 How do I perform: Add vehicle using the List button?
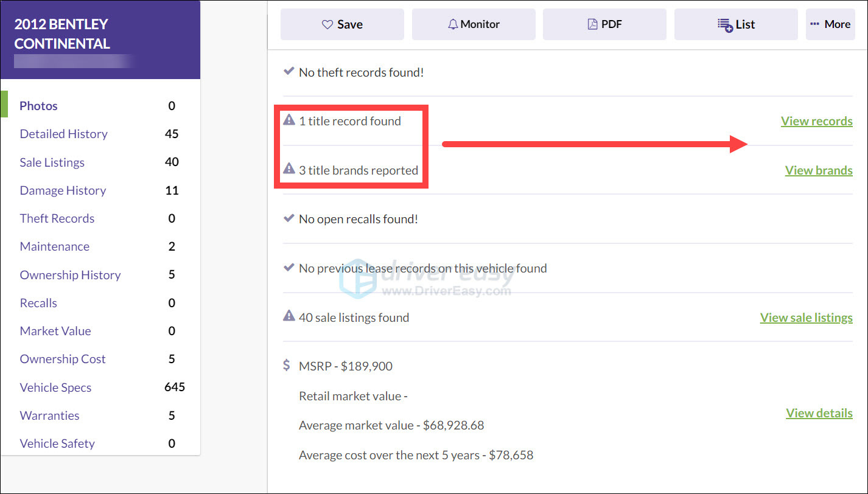pos(736,24)
